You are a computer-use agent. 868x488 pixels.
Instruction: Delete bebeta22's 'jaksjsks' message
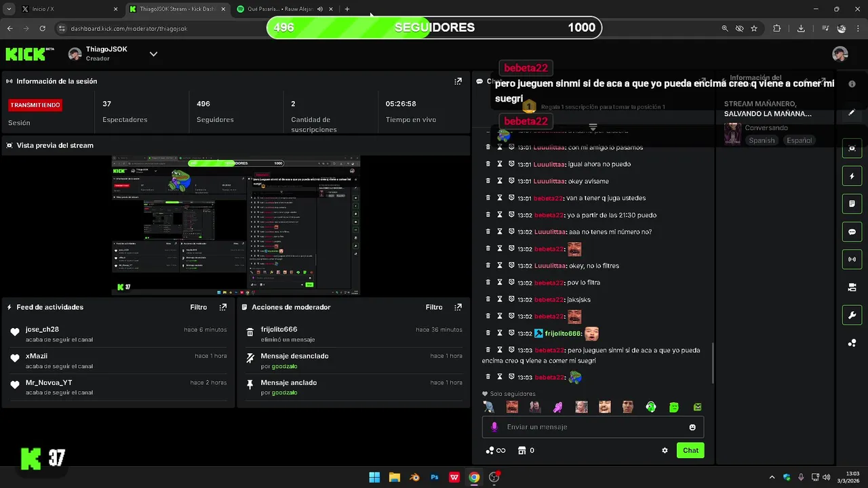click(x=488, y=300)
